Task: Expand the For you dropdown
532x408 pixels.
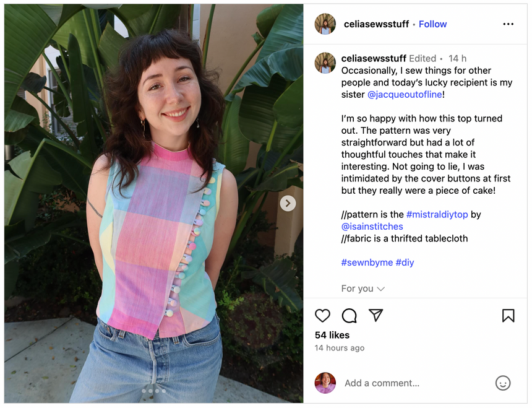Action: (363, 289)
